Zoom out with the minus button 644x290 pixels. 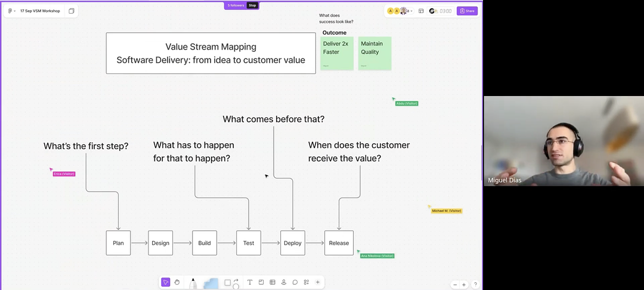click(x=455, y=285)
